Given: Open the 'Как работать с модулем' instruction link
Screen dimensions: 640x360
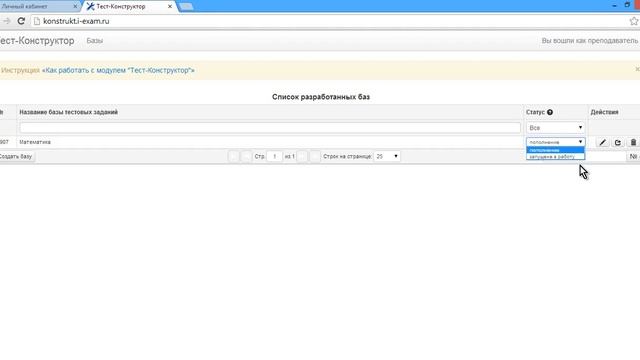Looking at the screenshot, I should pyautogui.click(x=118, y=70).
